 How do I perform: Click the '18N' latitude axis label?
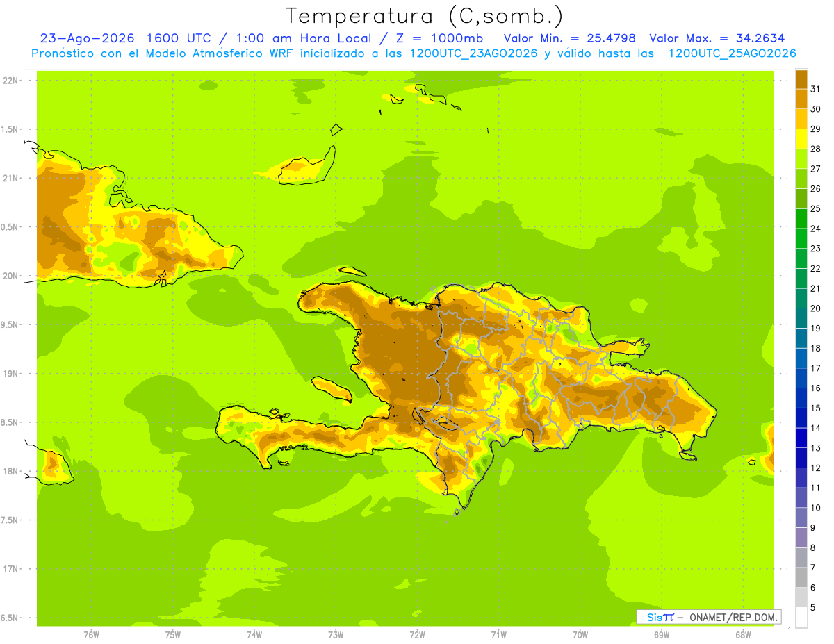click(12, 472)
